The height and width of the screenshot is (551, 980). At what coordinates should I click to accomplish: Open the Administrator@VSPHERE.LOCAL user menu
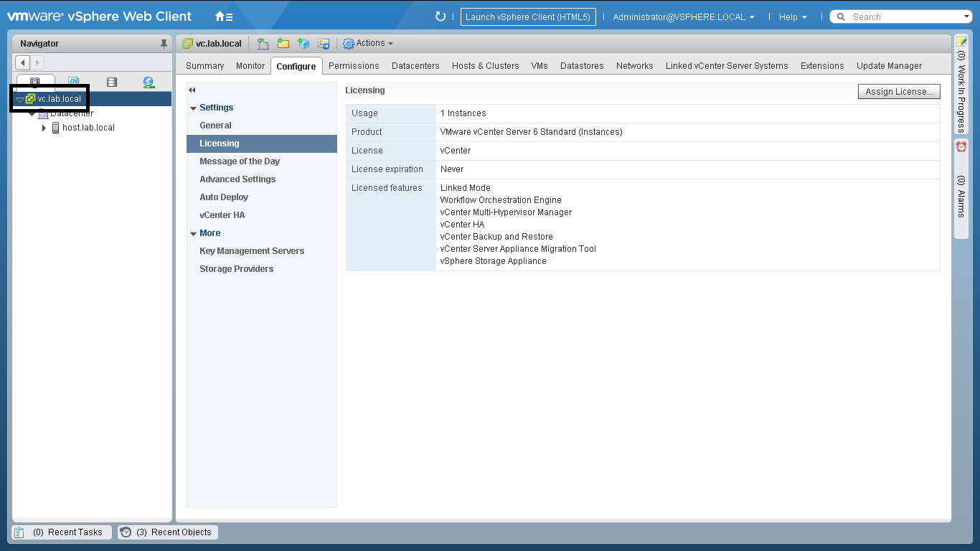pyautogui.click(x=683, y=17)
